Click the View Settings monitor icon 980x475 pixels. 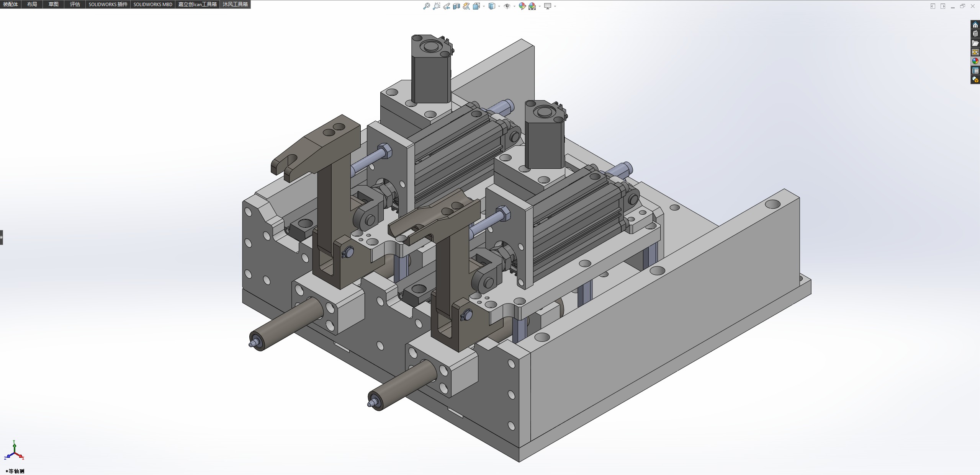548,6
